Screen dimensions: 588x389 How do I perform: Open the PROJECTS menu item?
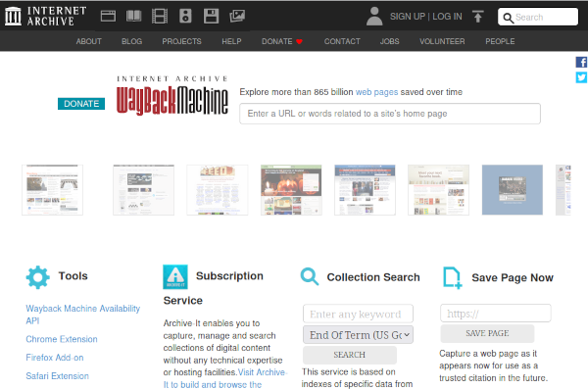pos(181,41)
